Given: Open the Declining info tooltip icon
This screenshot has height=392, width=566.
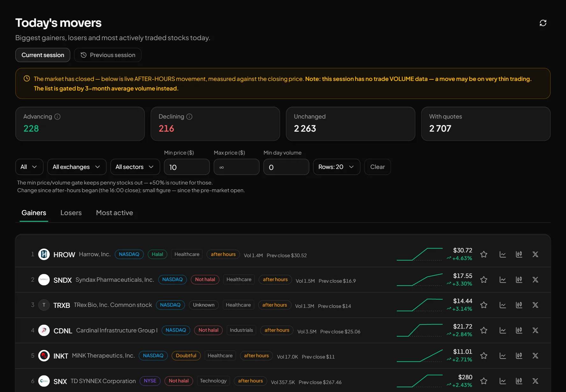Looking at the screenshot, I should click(x=189, y=117).
